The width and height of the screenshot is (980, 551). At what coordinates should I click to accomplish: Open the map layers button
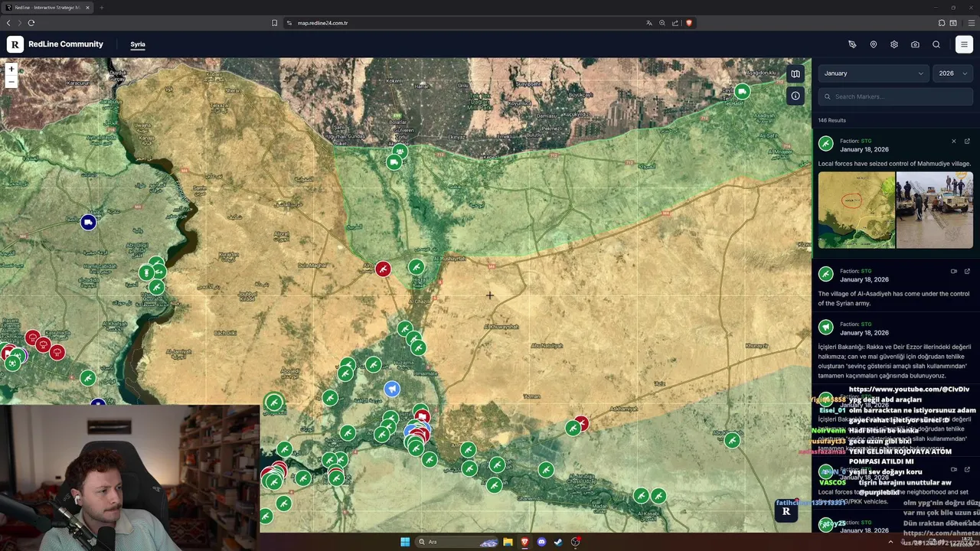click(795, 74)
